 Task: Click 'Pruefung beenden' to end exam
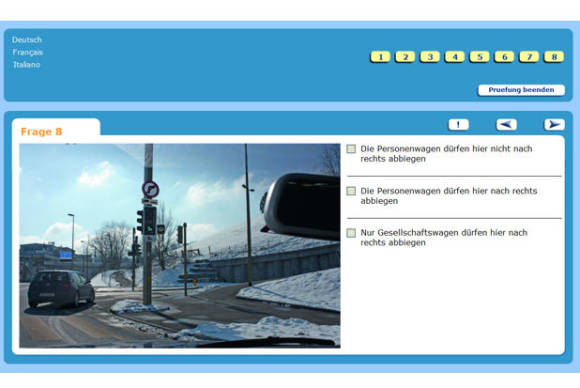point(521,90)
